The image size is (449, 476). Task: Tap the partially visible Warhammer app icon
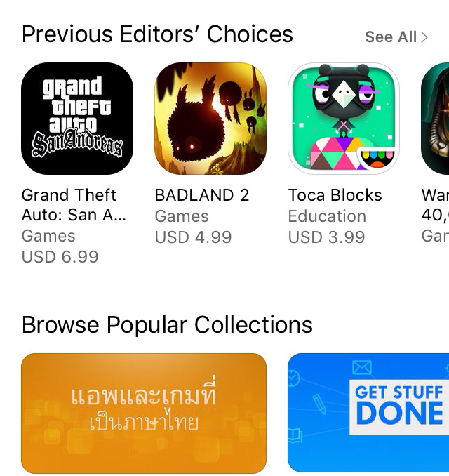click(x=435, y=119)
